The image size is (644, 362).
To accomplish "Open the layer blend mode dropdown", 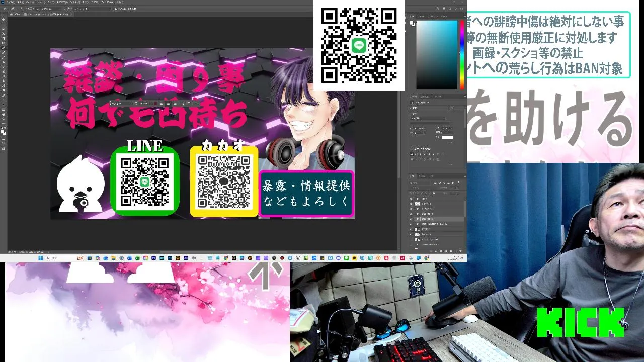I will [x=423, y=188].
